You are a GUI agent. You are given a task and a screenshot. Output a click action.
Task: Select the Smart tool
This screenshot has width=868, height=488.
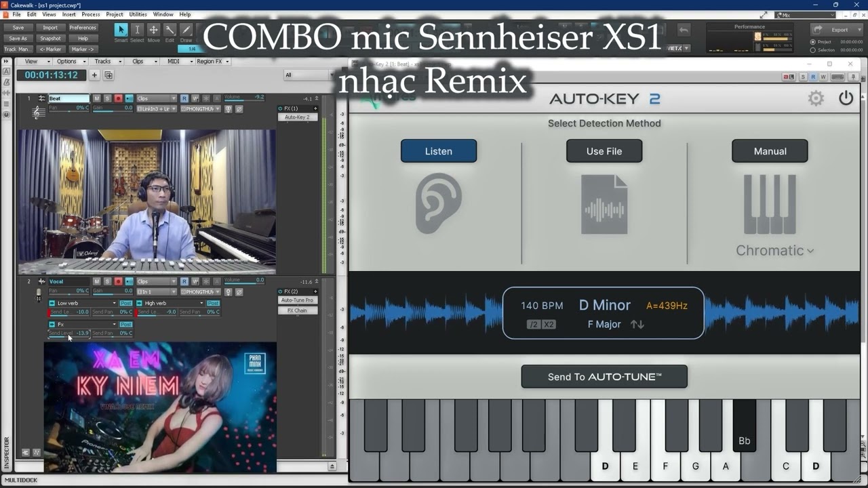(x=121, y=30)
